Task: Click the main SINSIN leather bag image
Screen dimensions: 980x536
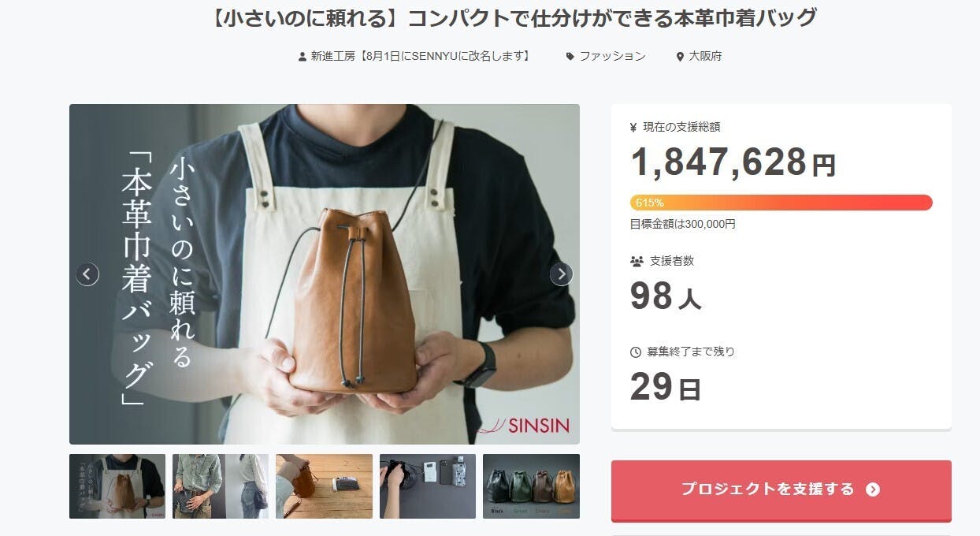Action: coord(325,274)
